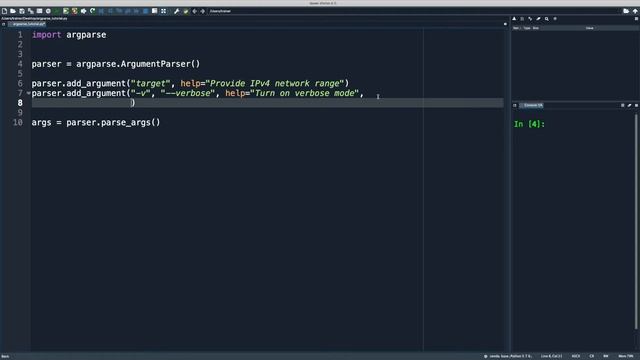640x360 pixels.
Task: Clear the console with eraser icon
Action: click(x=629, y=105)
